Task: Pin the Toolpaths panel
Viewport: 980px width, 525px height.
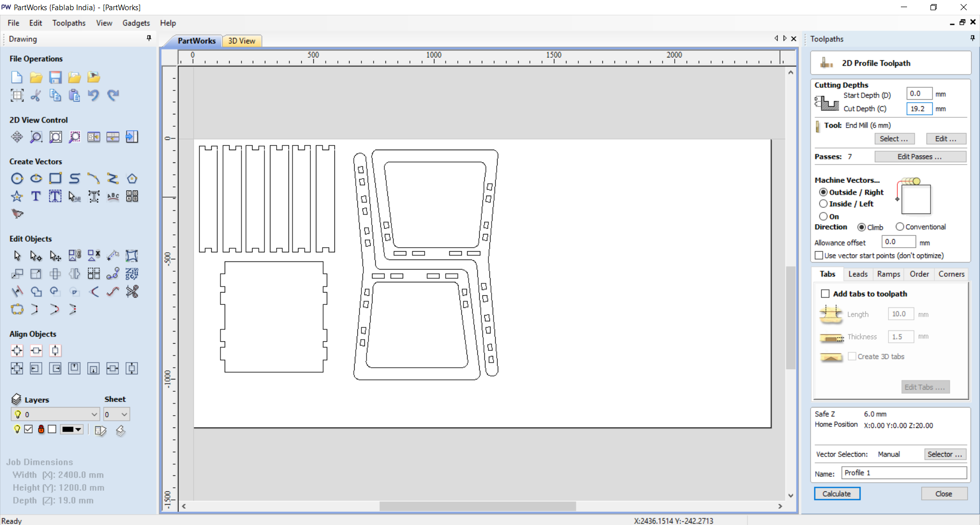Action: [x=973, y=38]
